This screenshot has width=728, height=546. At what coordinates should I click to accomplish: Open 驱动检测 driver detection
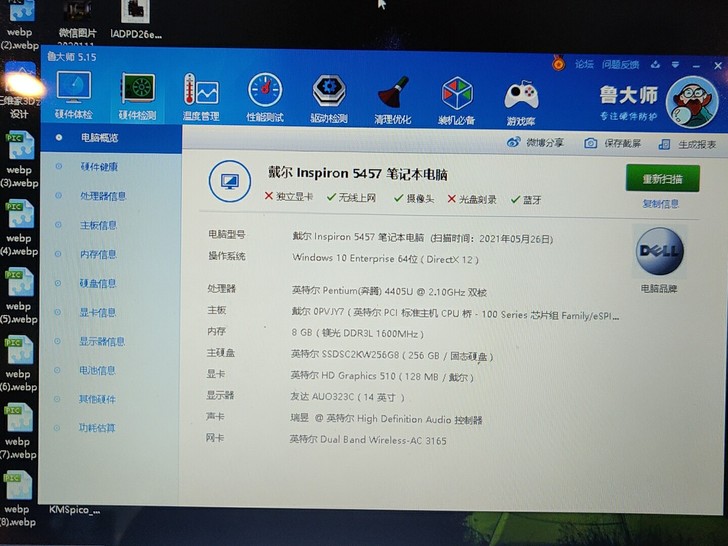[x=329, y=100]
